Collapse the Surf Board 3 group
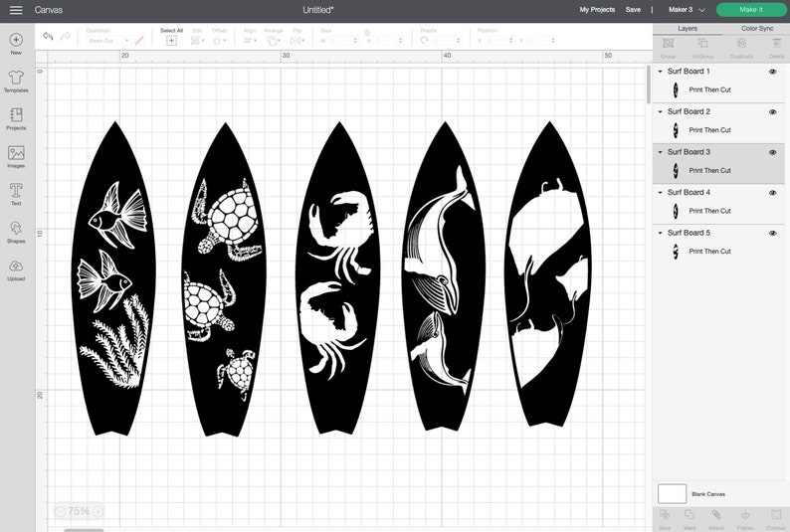 point(660,152)
